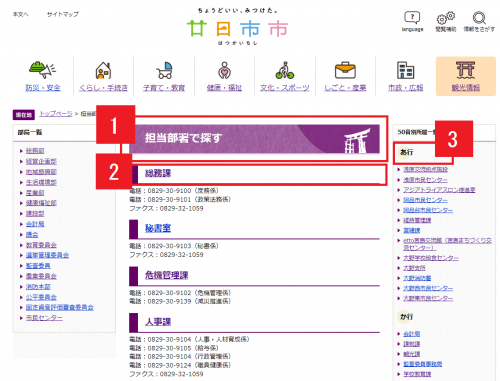Select 公平委員会 in the department list
This screenshot has height=381, width=500.
click(x=41, y=297)
